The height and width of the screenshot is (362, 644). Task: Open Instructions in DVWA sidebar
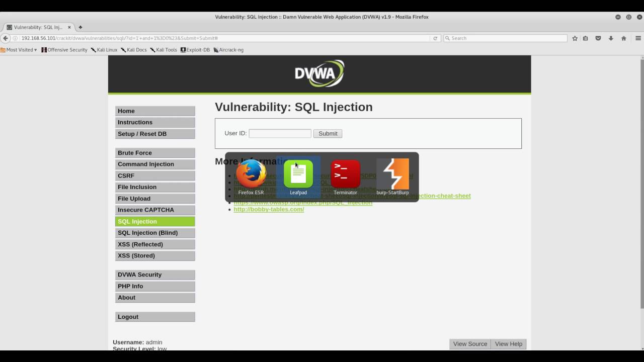[155, 122]
